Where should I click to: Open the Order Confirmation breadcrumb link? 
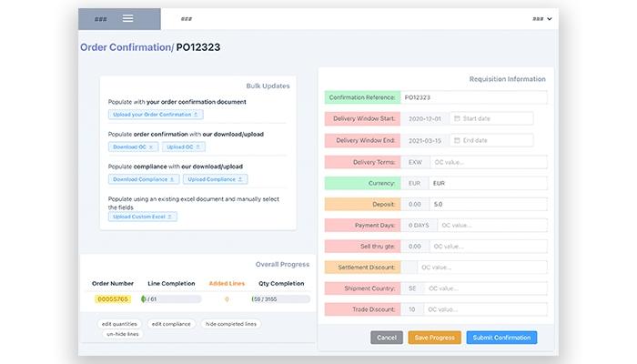point(126,47)
